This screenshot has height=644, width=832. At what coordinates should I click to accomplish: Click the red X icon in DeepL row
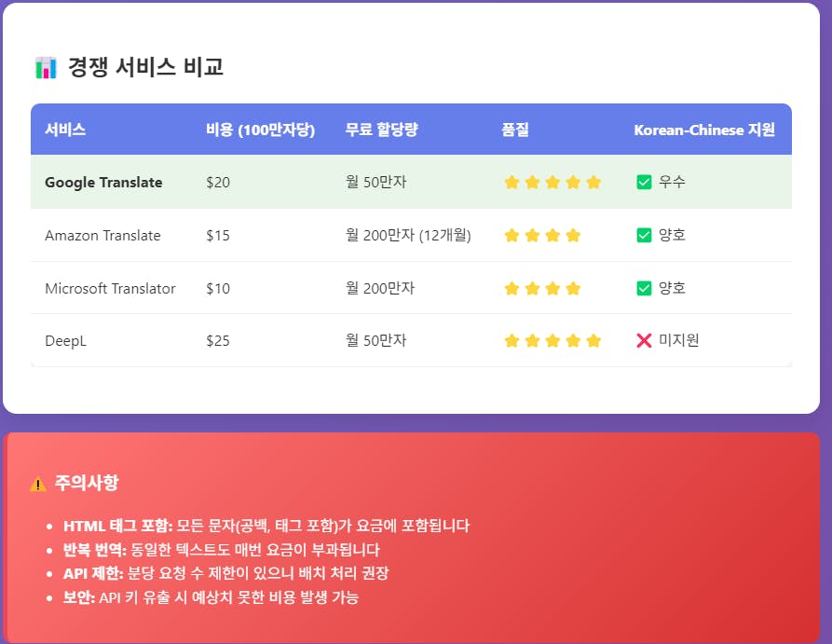pyautogui.click(x=644, y=340)
